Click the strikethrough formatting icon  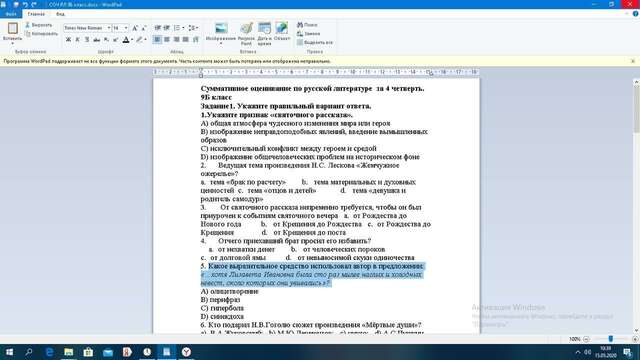(96, 40)
